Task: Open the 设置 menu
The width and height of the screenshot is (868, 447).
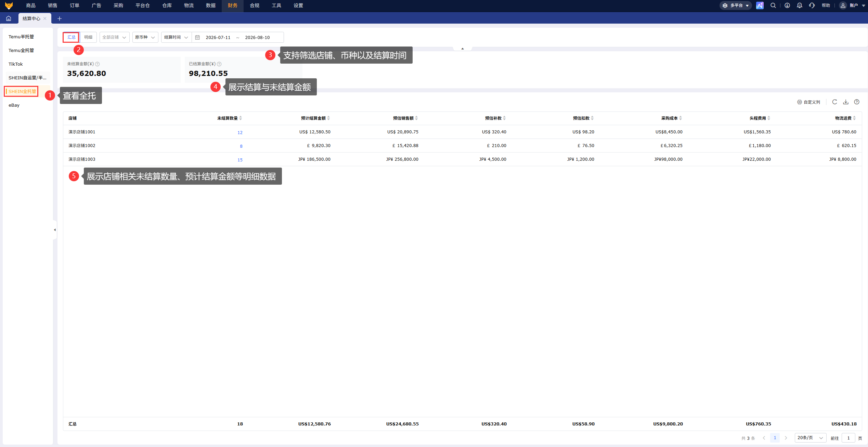Action: click(x=298, y=5)
